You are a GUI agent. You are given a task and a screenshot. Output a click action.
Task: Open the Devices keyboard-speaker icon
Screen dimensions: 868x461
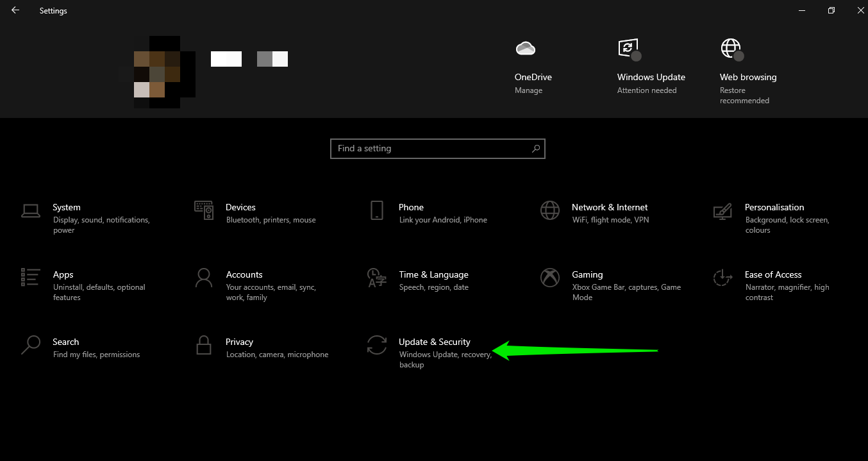(x=204, y=210)
